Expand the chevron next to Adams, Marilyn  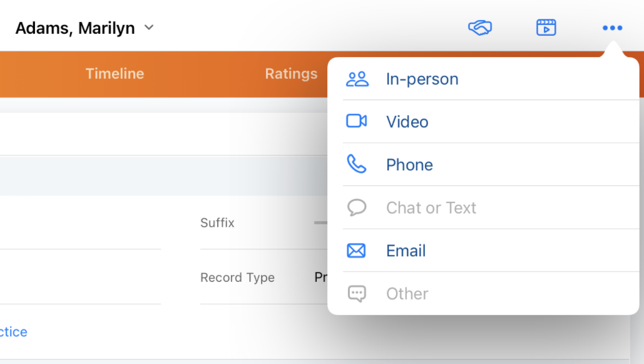pyautogui.click(x=149, y=28)
